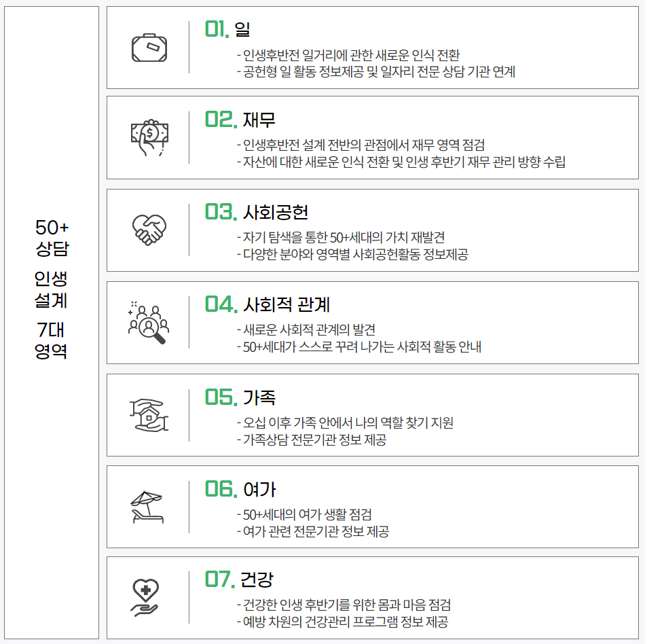Click the heart with cross icon for 건강
645x644 pixels.
pyautogui.click(x=145, y=598)
